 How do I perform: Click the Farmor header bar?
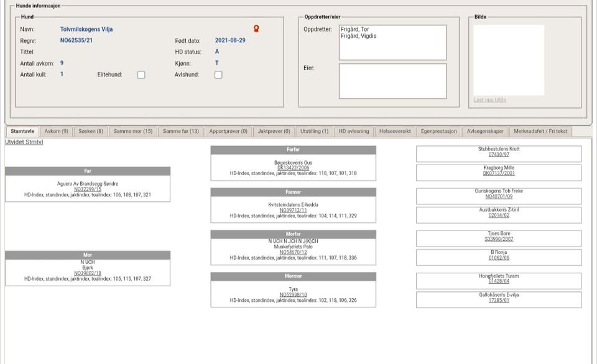coord(293,192)
